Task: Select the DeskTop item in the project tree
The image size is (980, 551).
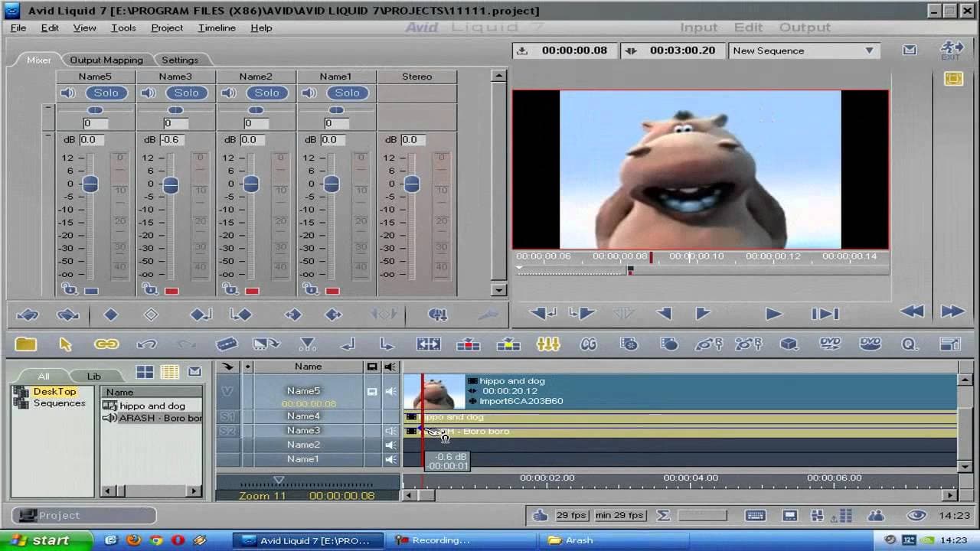Action: pyautogui.click(x=54, y=392)
